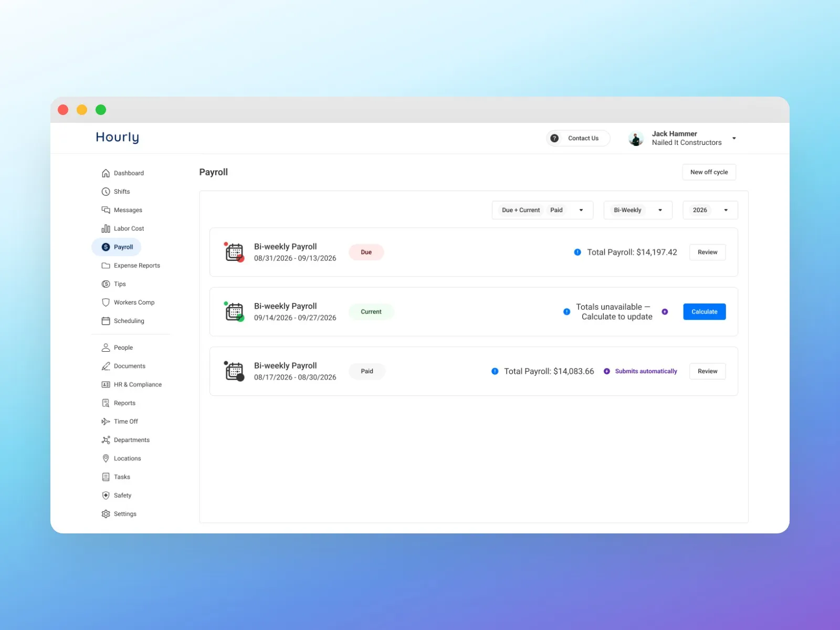Viewport: 840px width, 630px height.
Task: Select the Payroll sidebar menu item
Action: click(117, 247)
